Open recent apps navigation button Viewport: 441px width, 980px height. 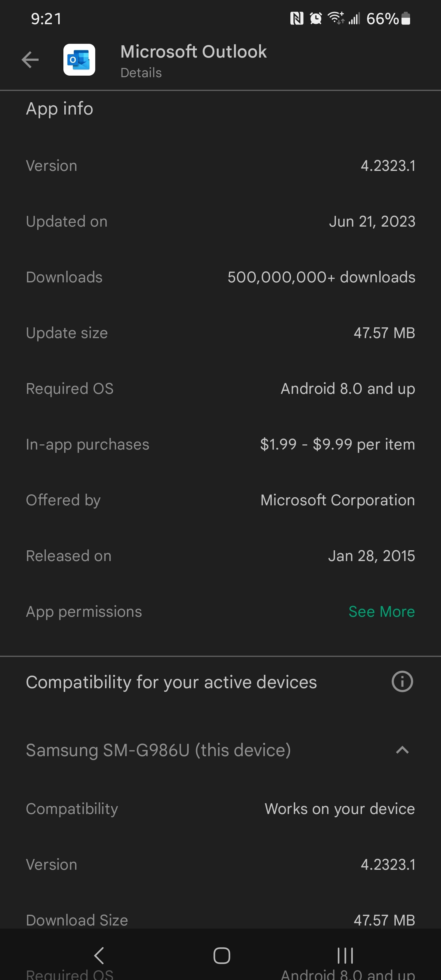[x=345, y=955]
